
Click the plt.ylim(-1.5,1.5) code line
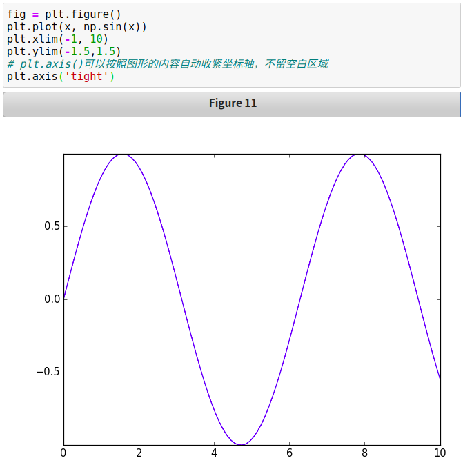(x=63, y=52)
